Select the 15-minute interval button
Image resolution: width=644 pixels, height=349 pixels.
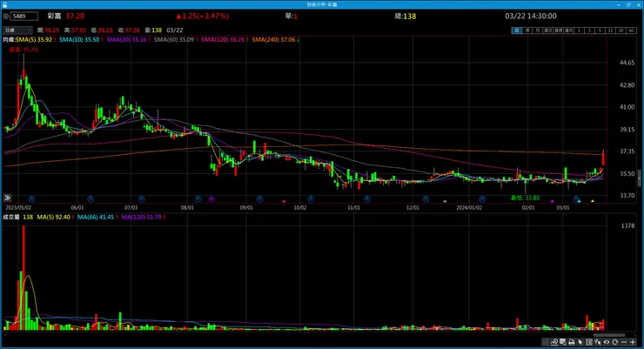click(x=610, y=30)
